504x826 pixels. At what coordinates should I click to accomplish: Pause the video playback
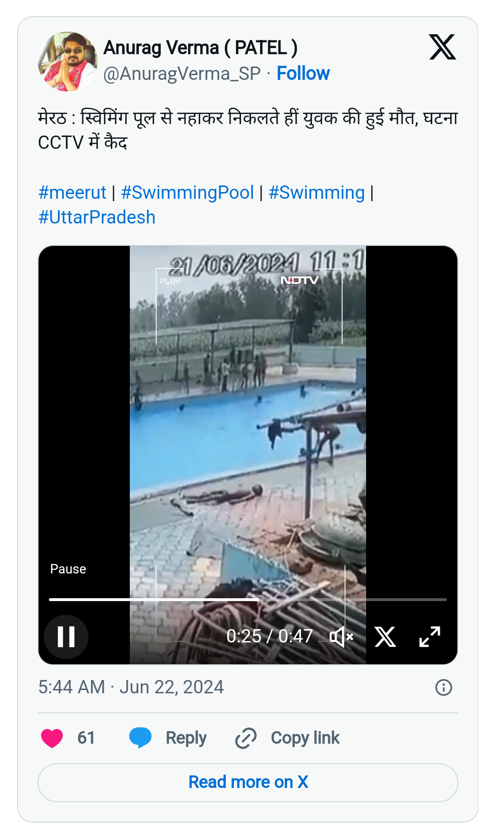point(66,637)
